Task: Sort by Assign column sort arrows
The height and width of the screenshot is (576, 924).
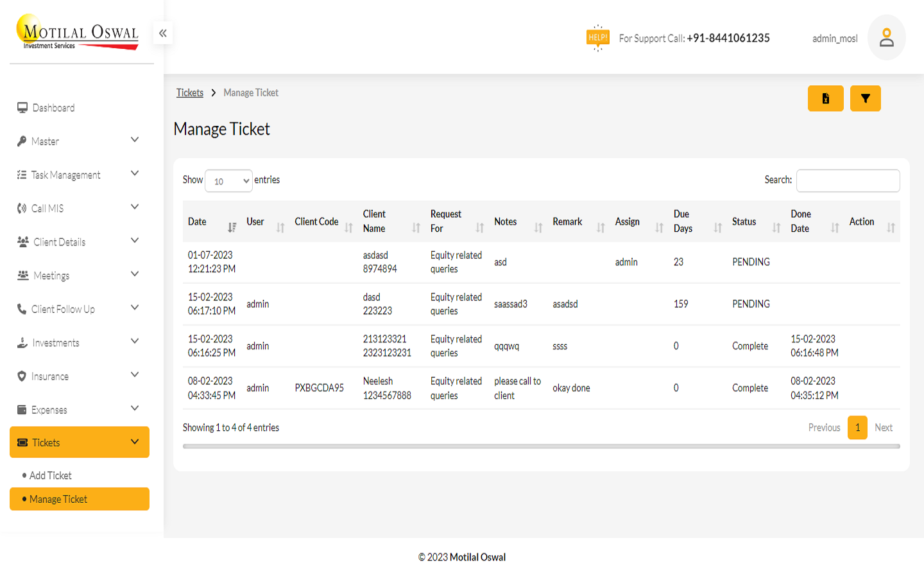Action: (x=659, y=227)
